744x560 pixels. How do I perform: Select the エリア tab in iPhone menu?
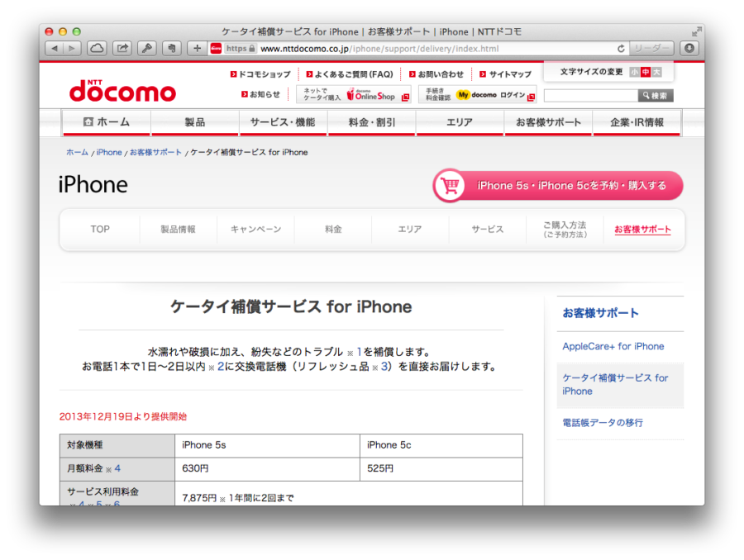pos(410,230)
